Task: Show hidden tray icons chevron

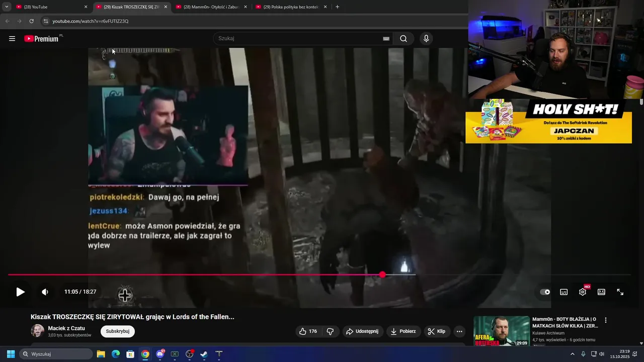Action: [572, 354]
